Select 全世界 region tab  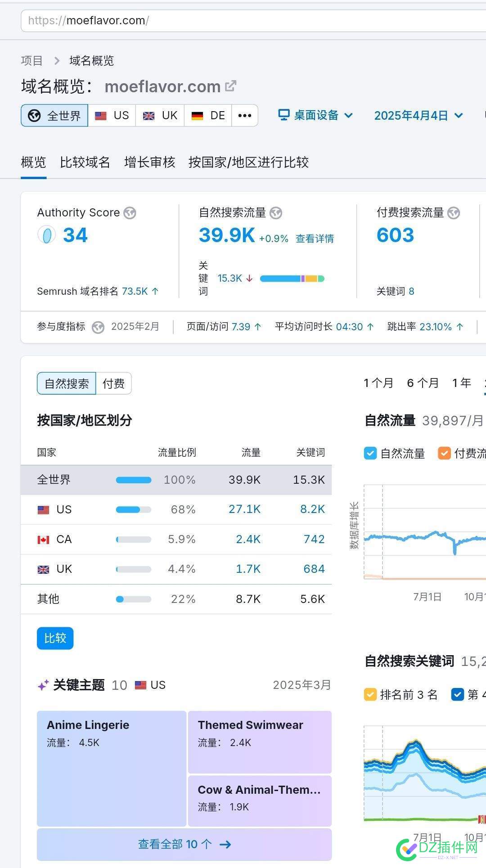click(x=54, y=116)
